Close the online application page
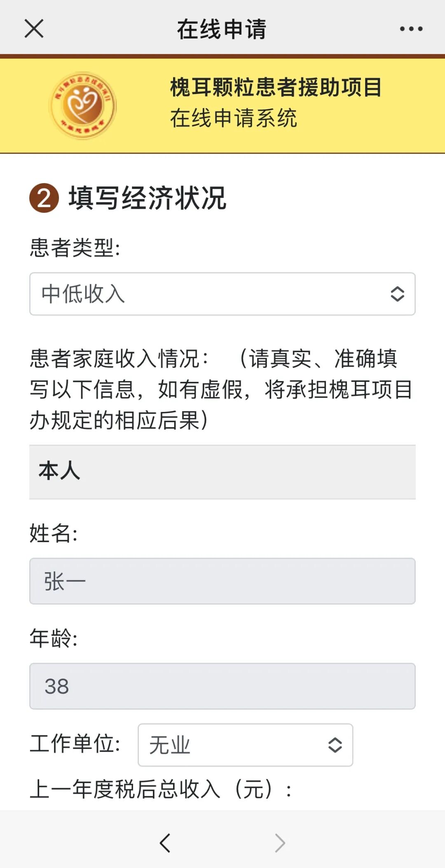 click(x=34, y=29)
